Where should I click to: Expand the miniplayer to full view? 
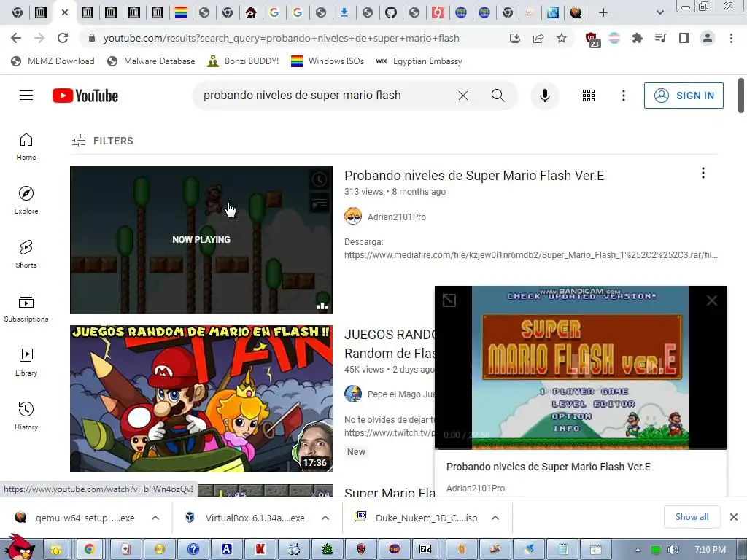(449, 300)
